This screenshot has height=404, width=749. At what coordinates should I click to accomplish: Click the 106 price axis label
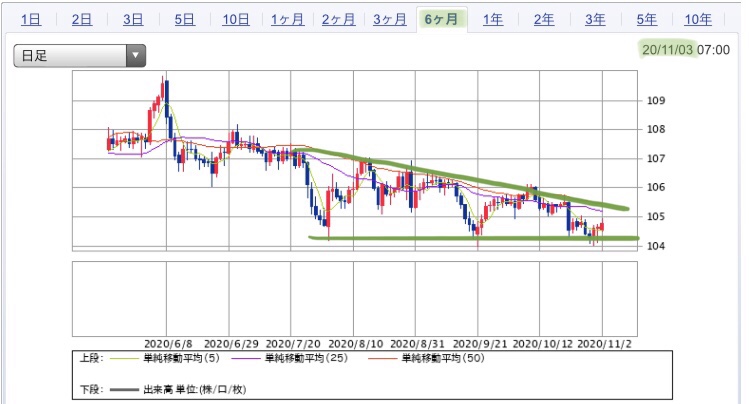coord(656,187)
